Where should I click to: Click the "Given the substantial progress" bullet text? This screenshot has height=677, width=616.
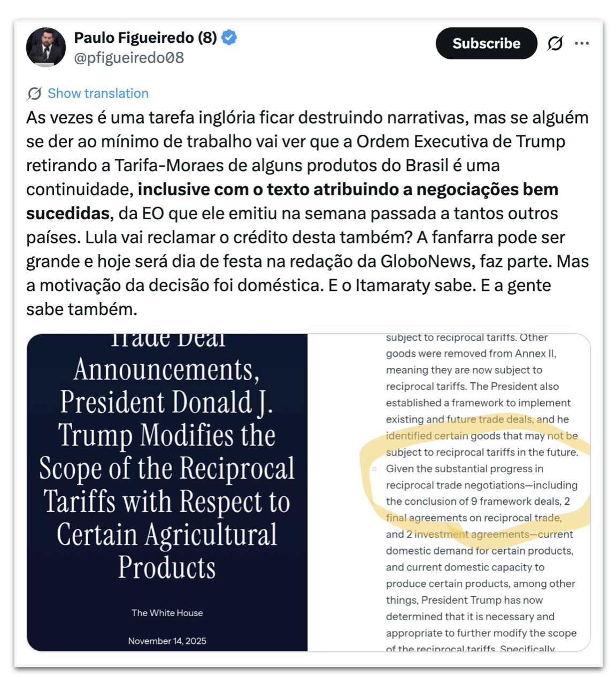(x=464, y=469)
